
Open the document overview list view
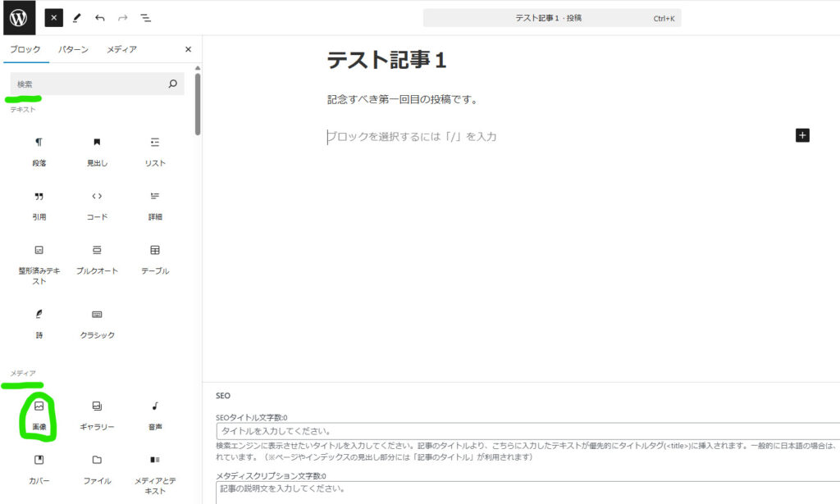tap(145, 17)
